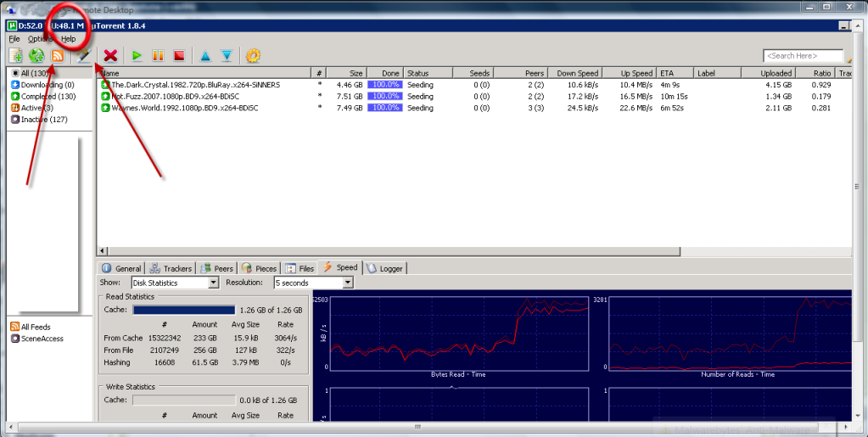
Task: Switch to the Speed tab
Action: point(340,267)
